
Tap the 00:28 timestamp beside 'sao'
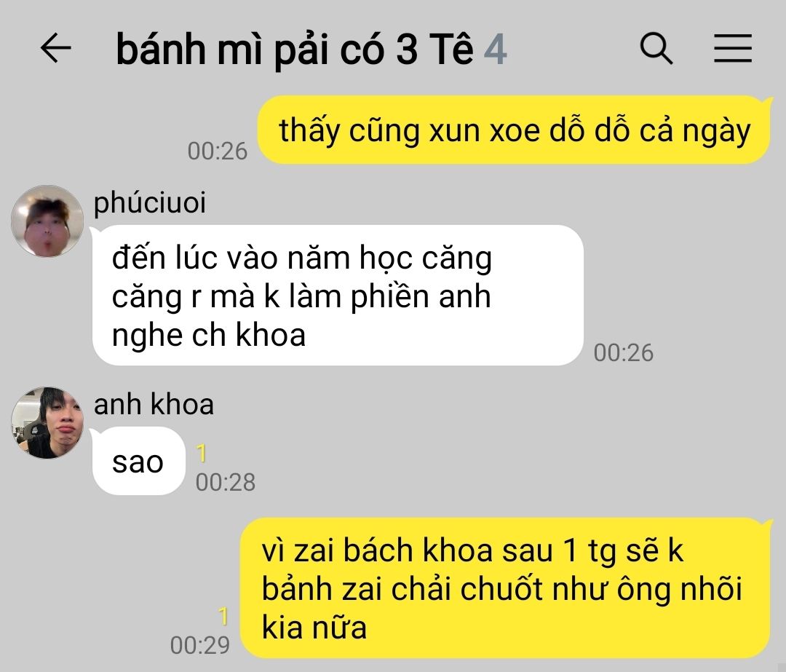[226, 482]
